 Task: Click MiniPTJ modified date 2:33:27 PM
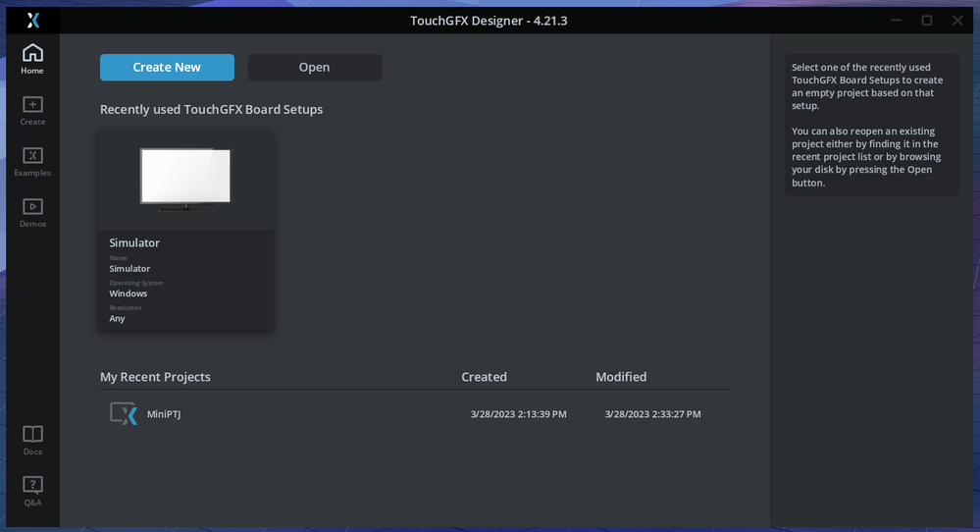click(652, 414)
